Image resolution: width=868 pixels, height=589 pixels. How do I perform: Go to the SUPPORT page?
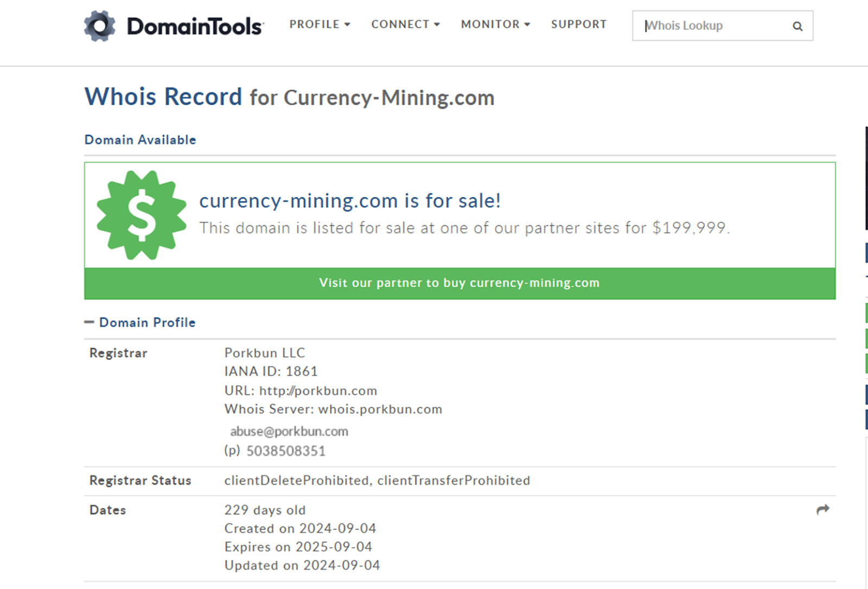click(x=579, y=24)
